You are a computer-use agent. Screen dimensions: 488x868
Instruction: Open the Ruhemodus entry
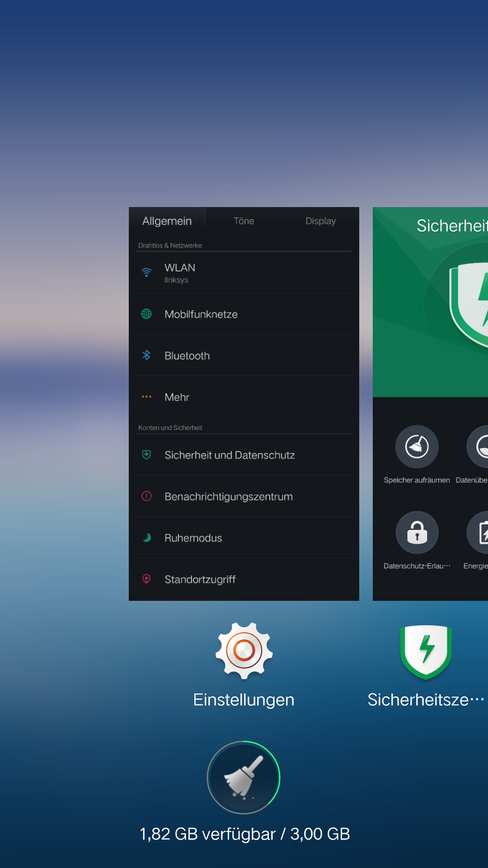coord(244,538)
